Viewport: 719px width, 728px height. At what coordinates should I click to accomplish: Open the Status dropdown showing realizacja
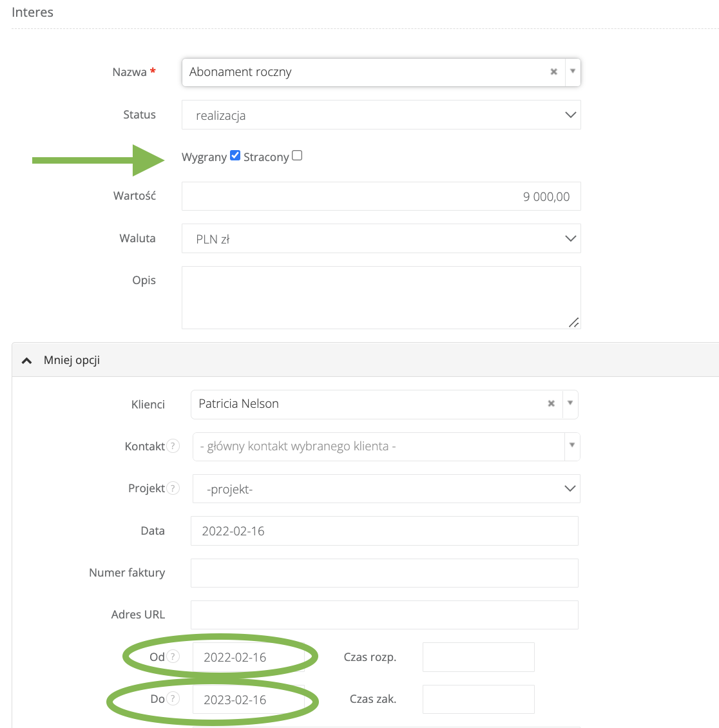click(381, 115)
